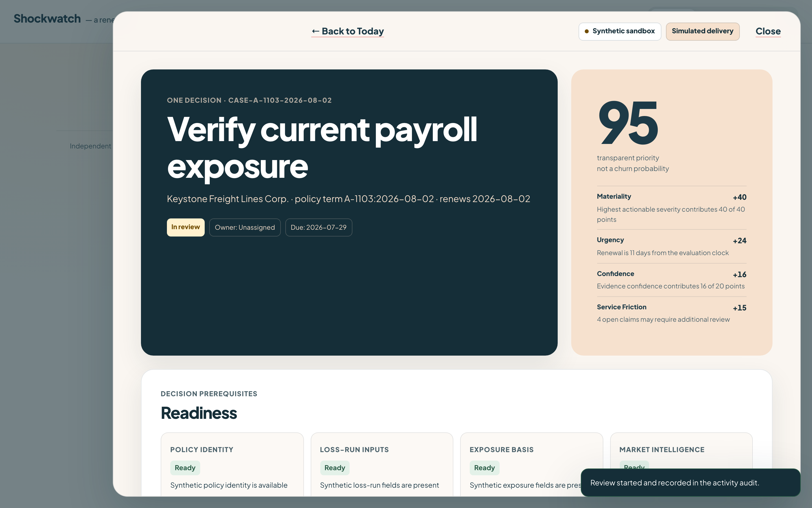Click the Materiality score label

614,196
